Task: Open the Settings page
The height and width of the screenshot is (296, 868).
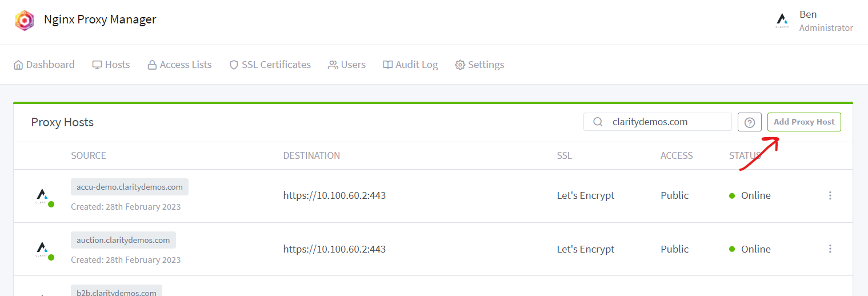Action: coord(479,65)
